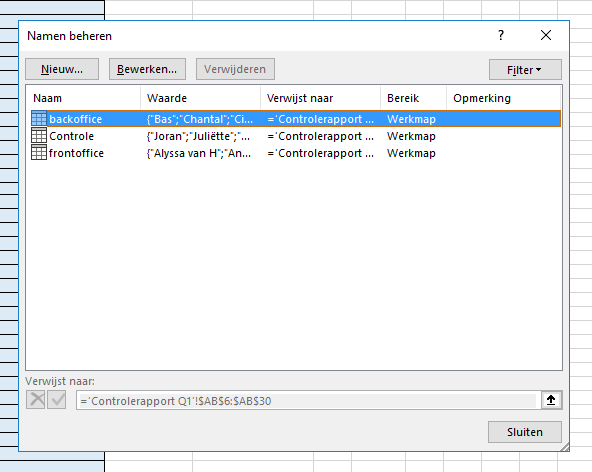The height and width of the screenshot is (472, 592).
Task: Click the Controlerapport reference in Controle row
Action: tap(321, 136)
